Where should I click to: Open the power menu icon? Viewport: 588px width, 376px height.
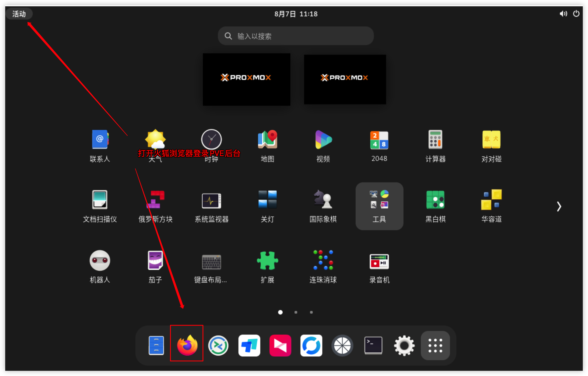click(576, 14)
